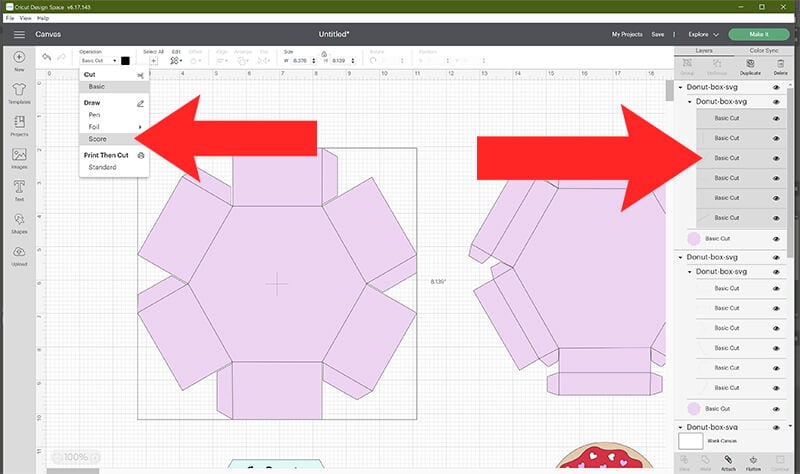The image size is (800, 474).
Task: Collapse the second nested Donut-box-svg subgroup
Action: (x=690, y=272)
